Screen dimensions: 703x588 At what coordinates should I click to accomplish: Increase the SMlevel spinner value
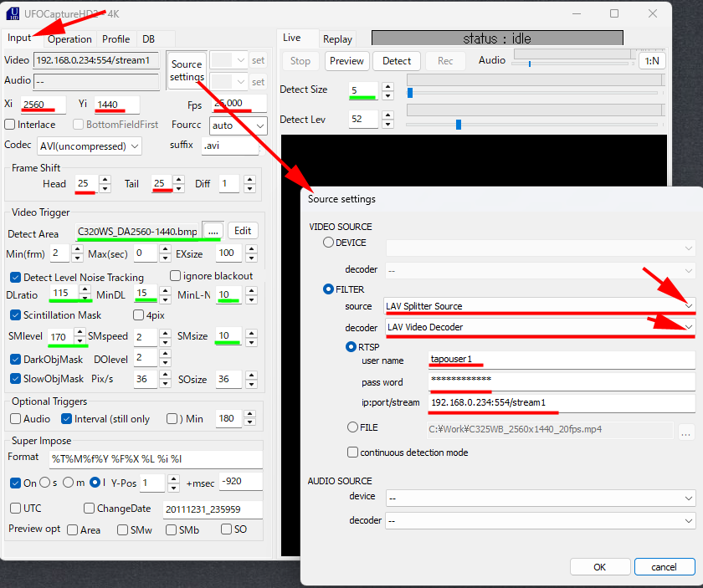pos(79,333)
